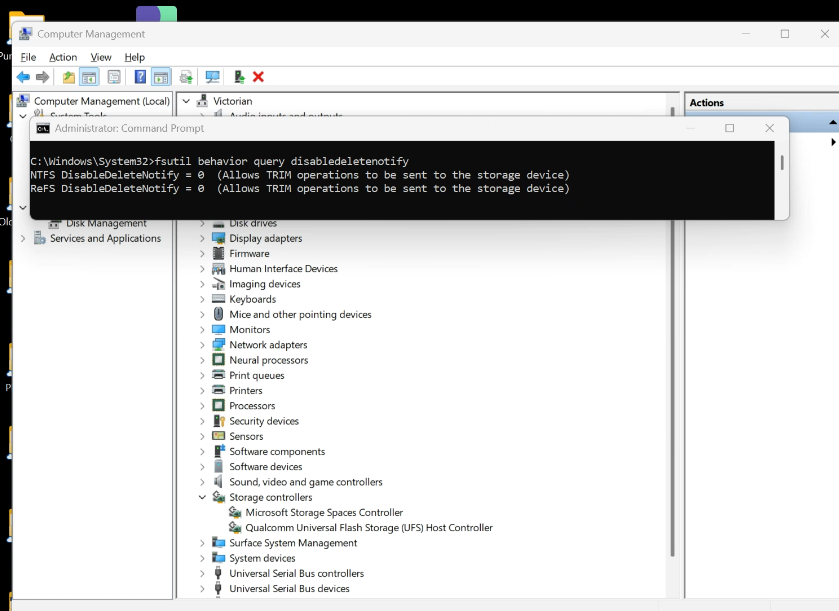The height and width of the screenshot is (611, 839).
Task: Click the red X Uninstall device icon
Action: 258,77
